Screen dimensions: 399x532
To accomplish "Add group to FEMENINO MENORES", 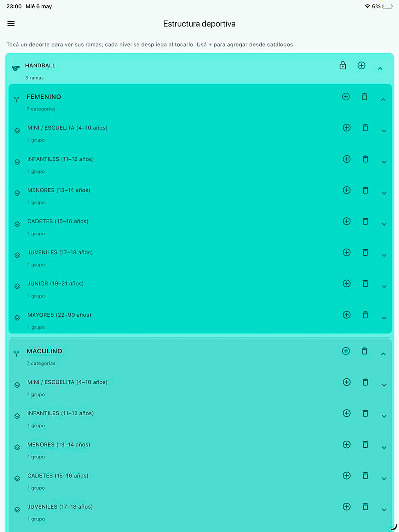I will [347, 190].
